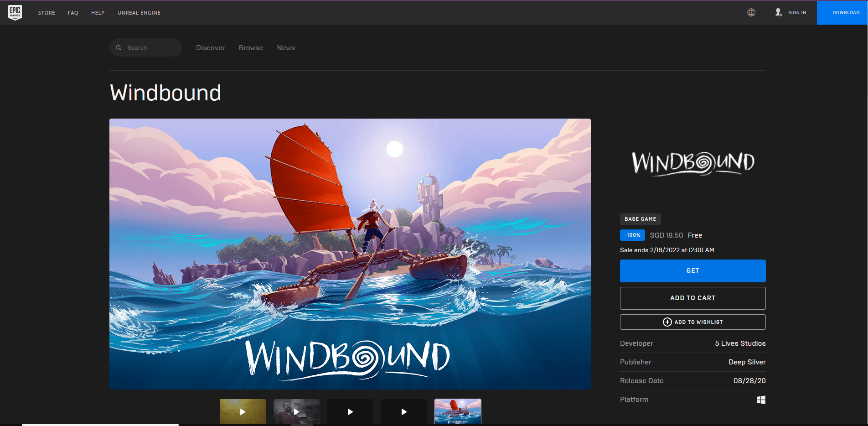Play the first trailer thumbnail
The image size is (868, 426).
(243, 411)
